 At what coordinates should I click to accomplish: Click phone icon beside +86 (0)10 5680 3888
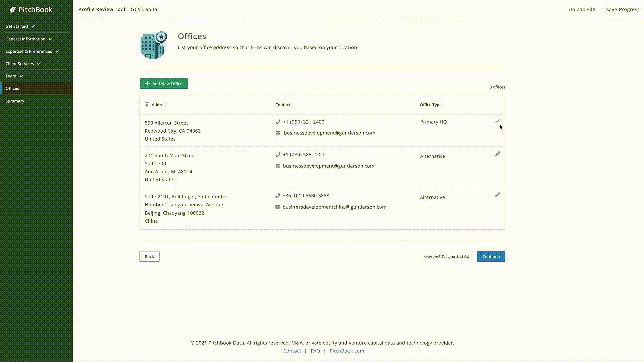coord(277,196)
